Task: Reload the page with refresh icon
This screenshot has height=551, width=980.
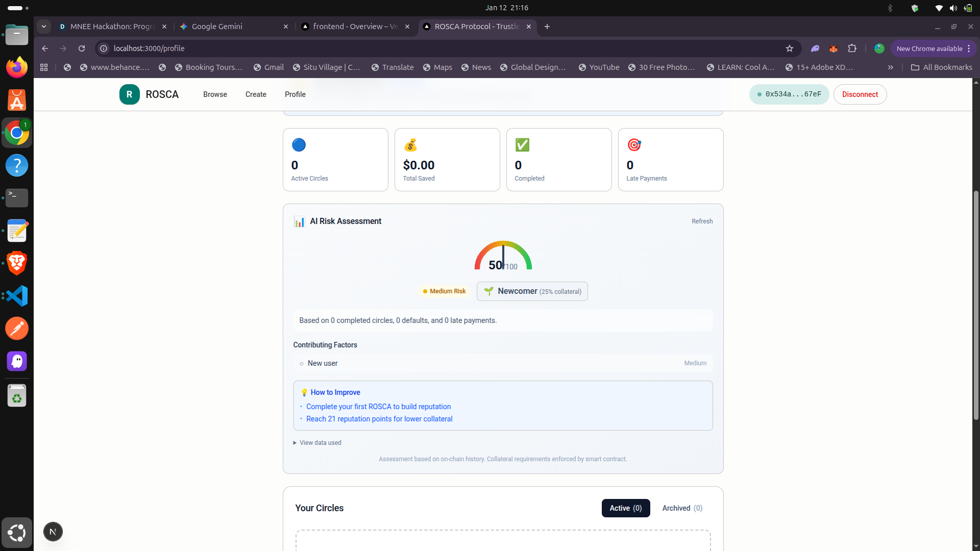Action: (82, 48)
